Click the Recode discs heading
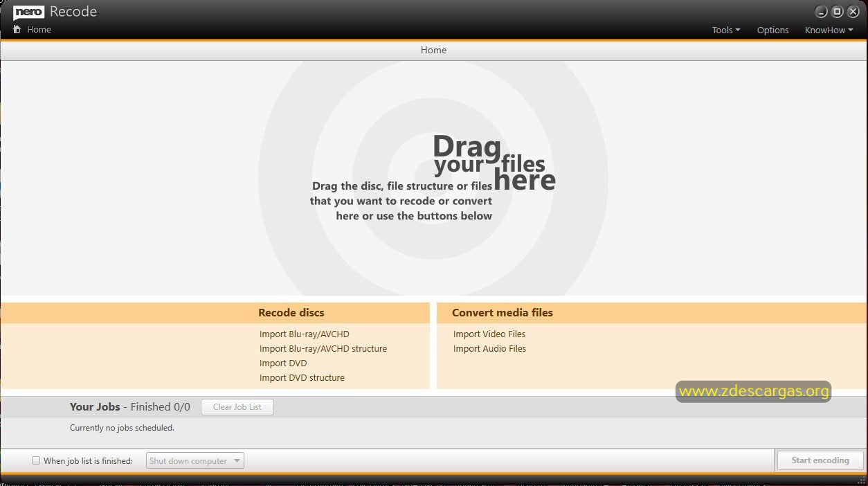 click(291, 313)
